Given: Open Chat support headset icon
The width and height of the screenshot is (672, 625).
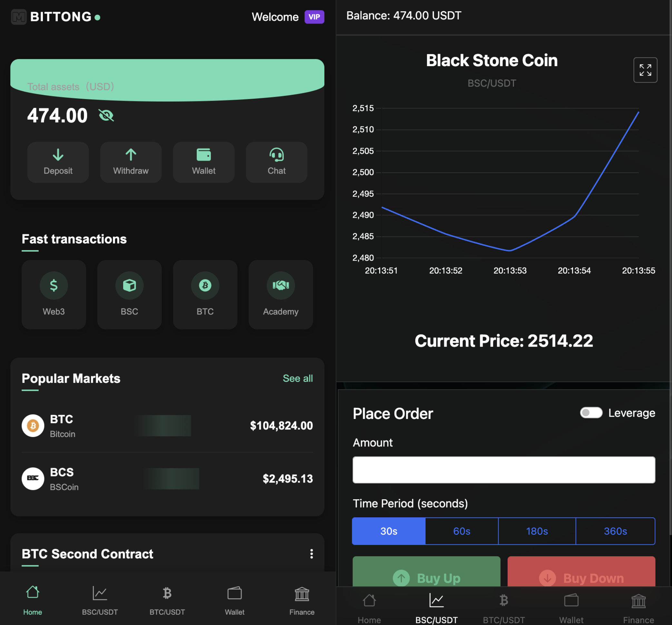Looking at the screenshot, I should click(276, 155).
